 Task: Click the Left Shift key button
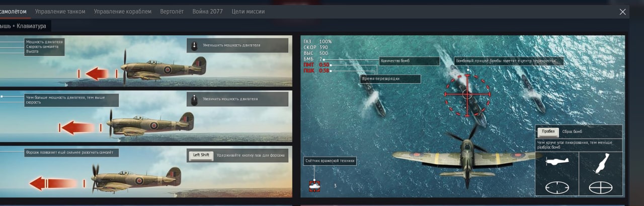[x=201, y=155]
